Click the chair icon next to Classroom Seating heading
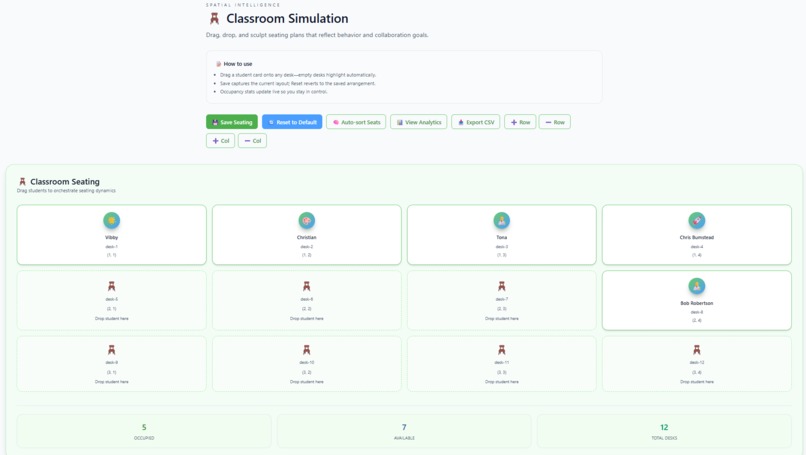Viewport: 806px width, 455px height. click(22, 181)
